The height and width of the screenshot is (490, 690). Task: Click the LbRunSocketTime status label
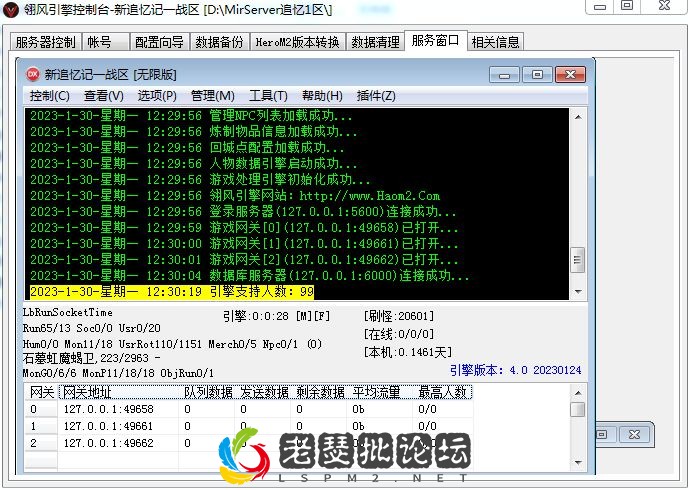(68, 312)
